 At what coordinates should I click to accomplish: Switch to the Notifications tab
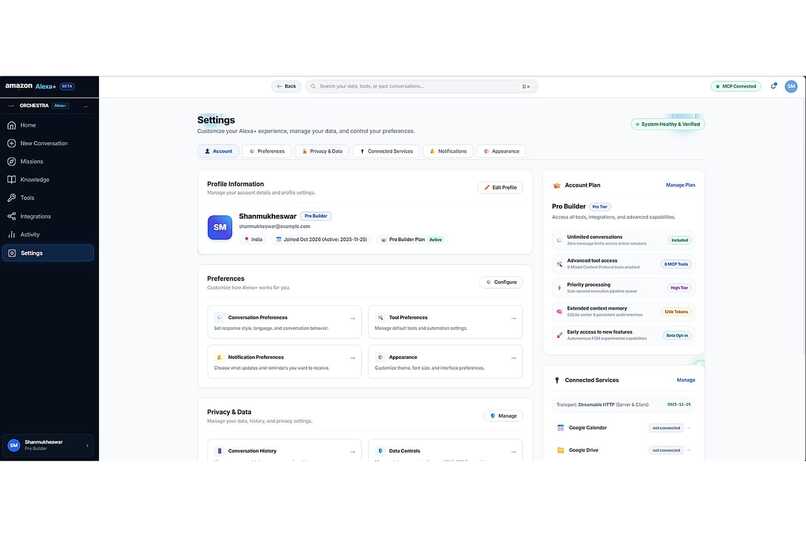[448, 151]
